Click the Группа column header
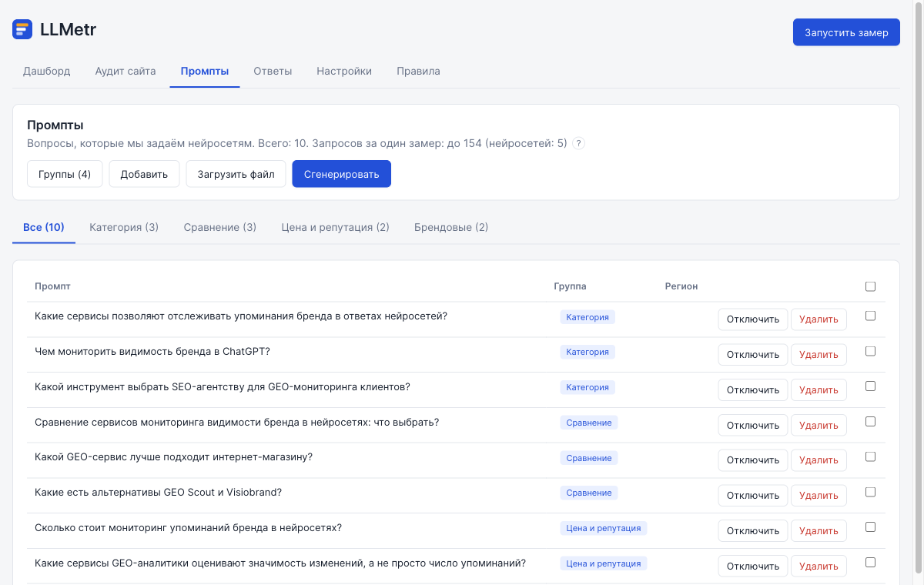Screen dimensions: 924x585 point(570,286)
